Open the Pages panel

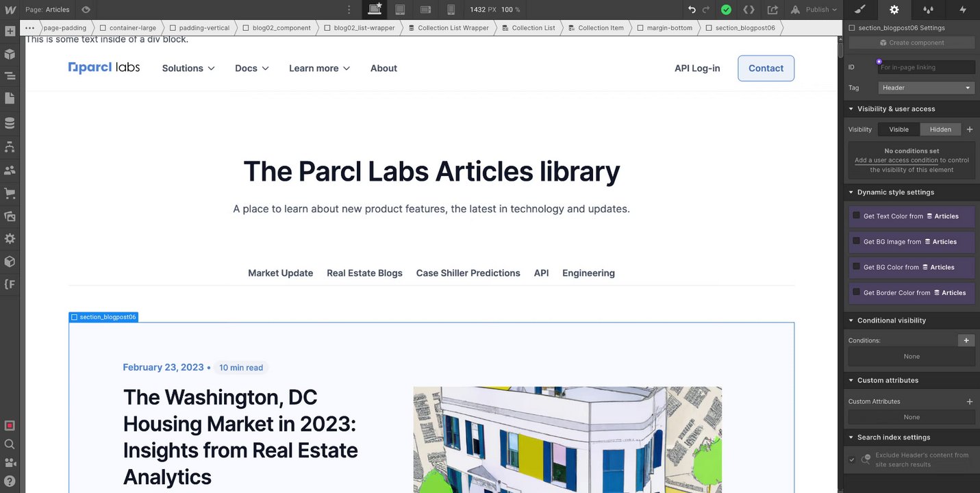click(10, 99)
